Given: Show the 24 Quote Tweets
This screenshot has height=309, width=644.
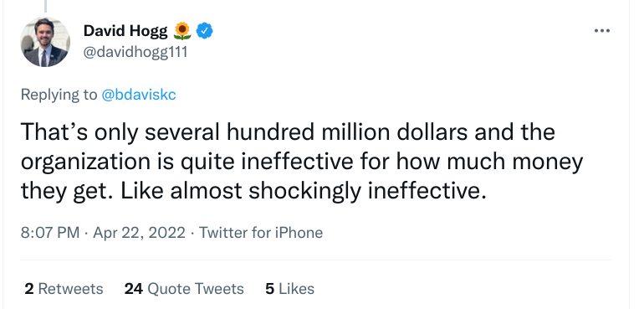Looking at the screenshot, I should click(x=184, y=289).
